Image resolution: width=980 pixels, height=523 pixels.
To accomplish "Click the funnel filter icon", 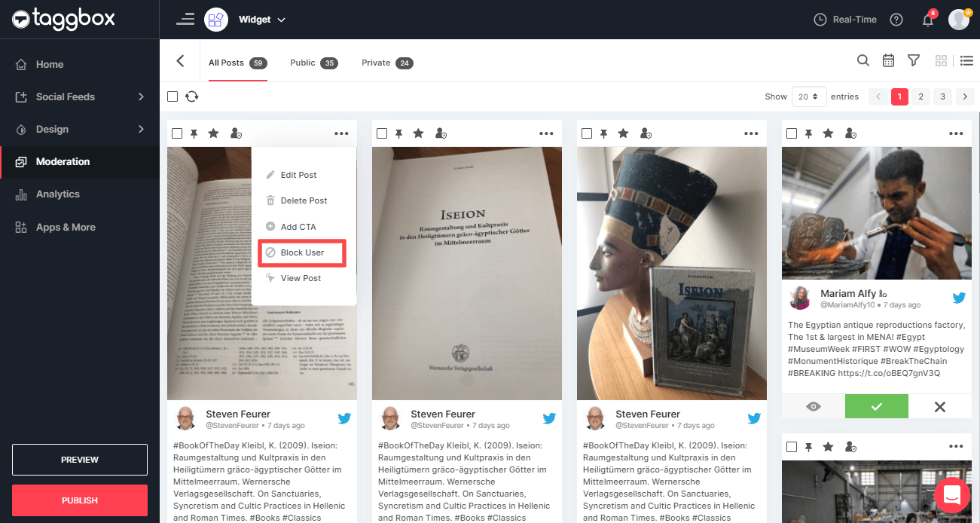I will pyautogui.click(x=914, y=61).
